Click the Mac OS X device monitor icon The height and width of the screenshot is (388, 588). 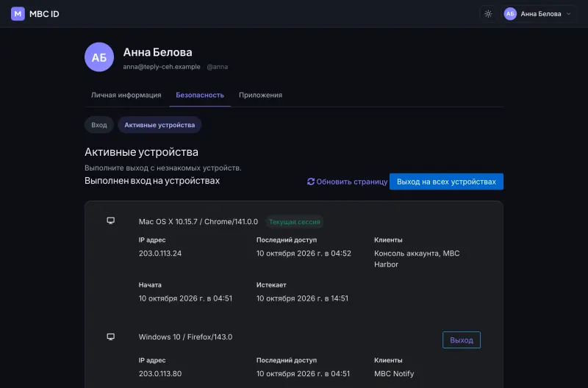pos(111,220)
